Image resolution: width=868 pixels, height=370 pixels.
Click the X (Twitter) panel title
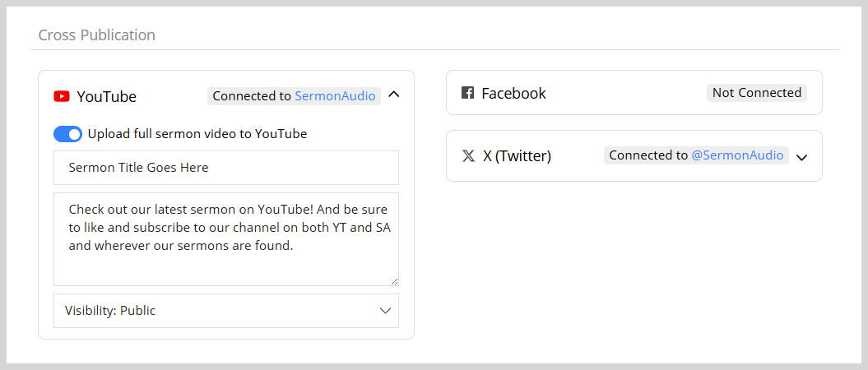[517, 156]
